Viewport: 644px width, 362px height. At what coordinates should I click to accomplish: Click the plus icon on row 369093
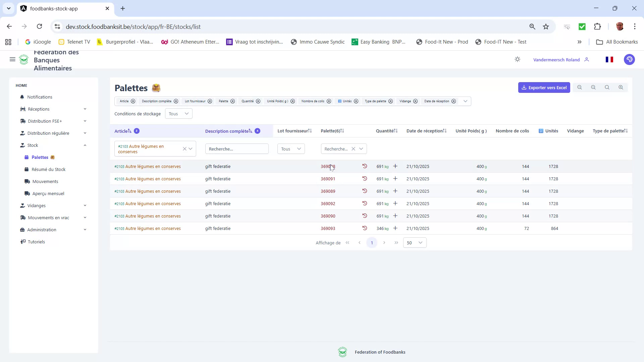pyautogui.click(x=395, y=228)
